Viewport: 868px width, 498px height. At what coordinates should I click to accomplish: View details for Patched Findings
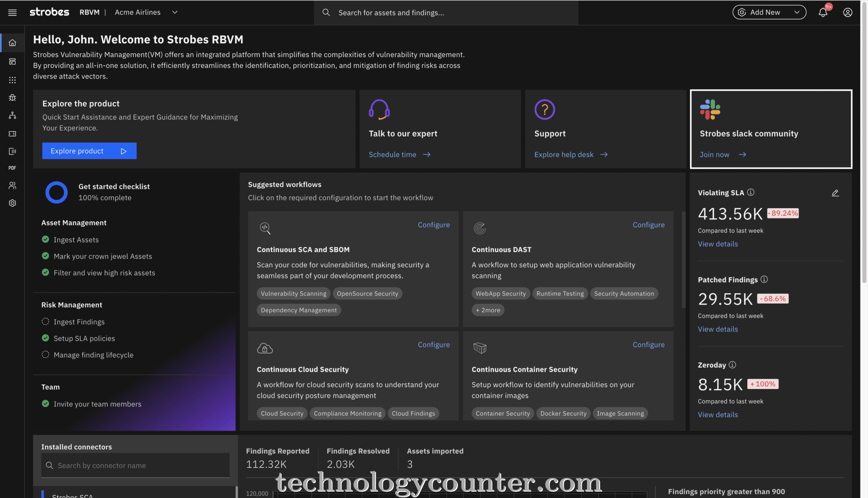(718, 329)
